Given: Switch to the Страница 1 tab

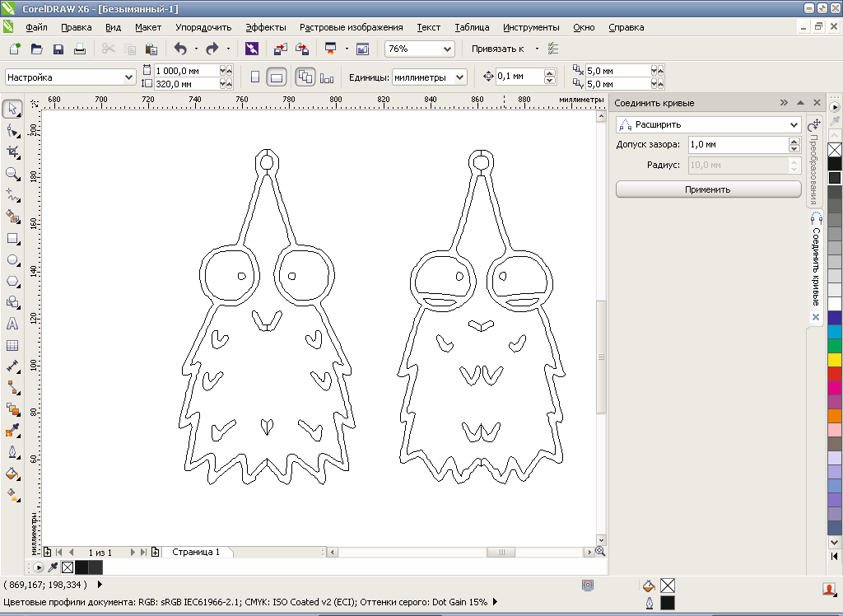Looking at the screenshot, I should pyautogui.click(x=196, y=552).
